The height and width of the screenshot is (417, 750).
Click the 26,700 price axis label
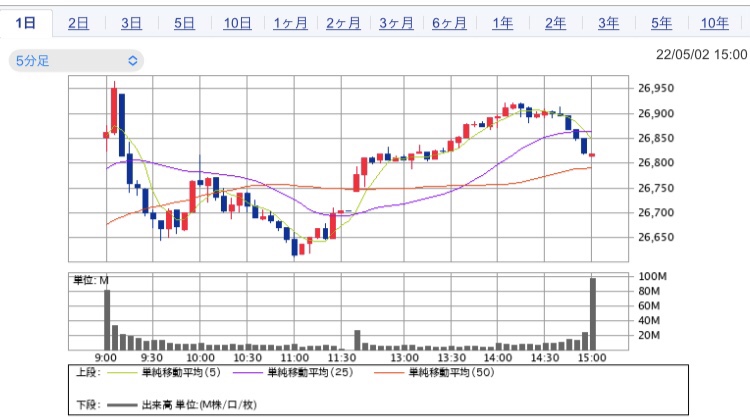(656, 212)
